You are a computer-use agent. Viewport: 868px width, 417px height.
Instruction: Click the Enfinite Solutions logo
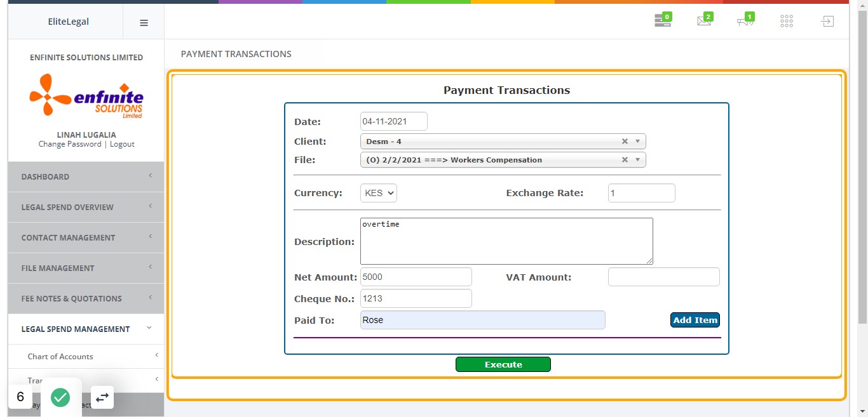[86, 96]
